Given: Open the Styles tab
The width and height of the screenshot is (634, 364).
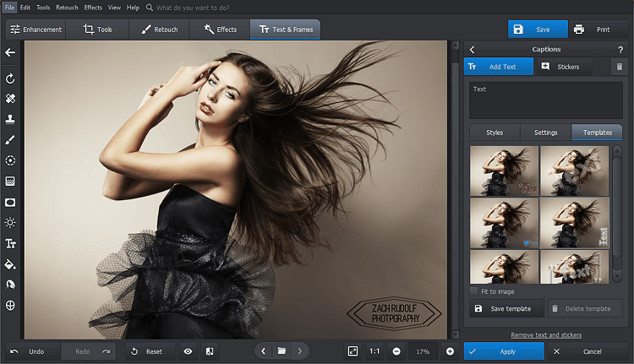Looking at the screenshot, I should tap(495, 133).
